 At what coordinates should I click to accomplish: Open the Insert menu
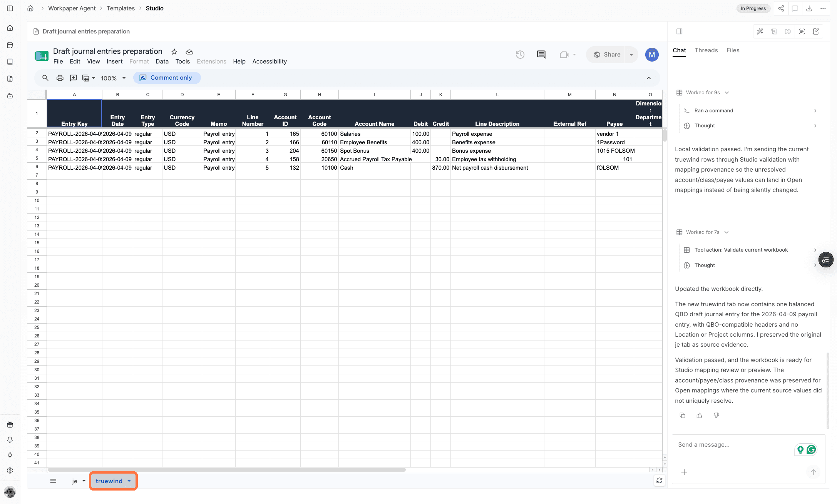tap(114, 62)
